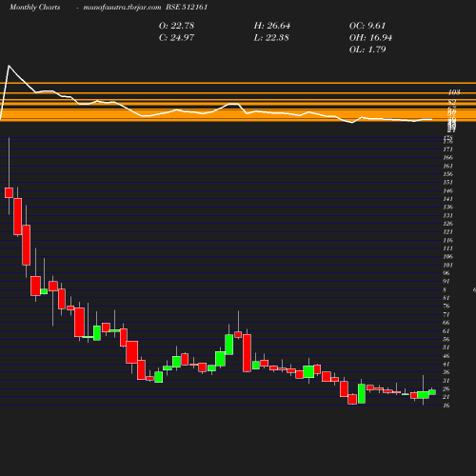Click the last green candle at chart end
Screen dimensions: 476x476
tap(432, 392)
